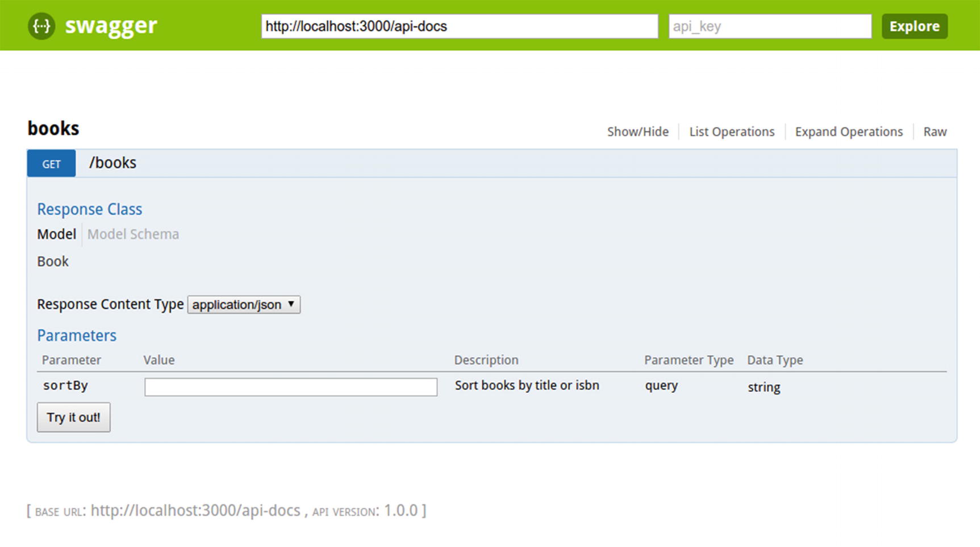
Task: Click the Parameters section heading
Action: (77, 335)
